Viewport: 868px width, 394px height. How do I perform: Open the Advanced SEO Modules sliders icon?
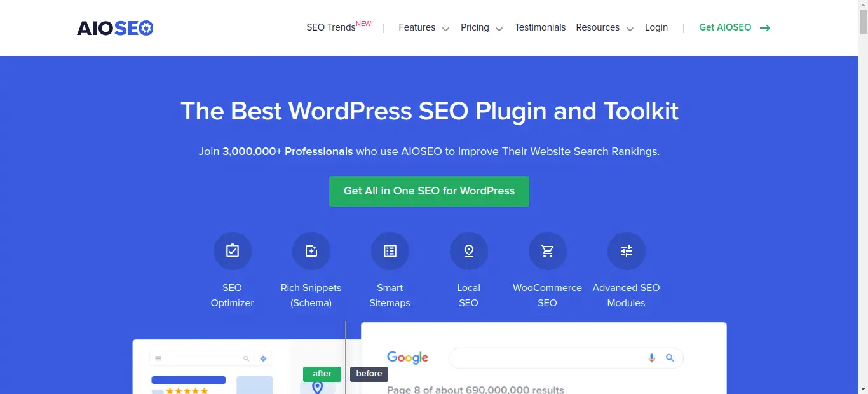pos(627,251)
